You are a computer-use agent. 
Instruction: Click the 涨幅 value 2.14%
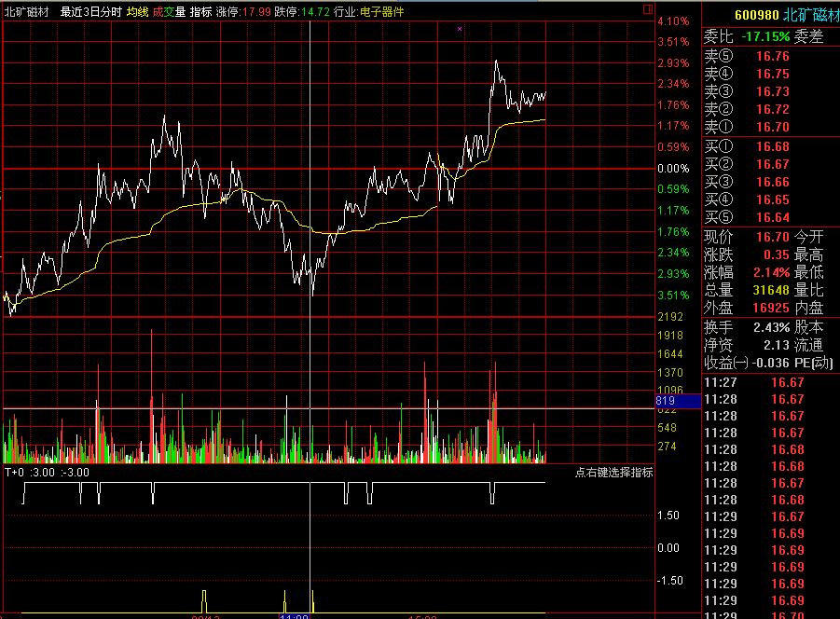click(771, 272)
